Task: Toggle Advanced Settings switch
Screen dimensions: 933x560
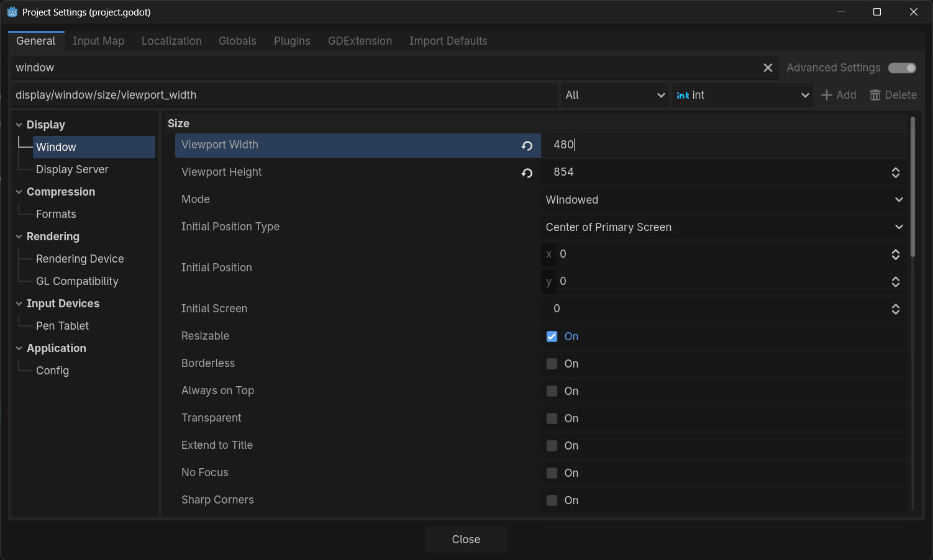Action: click(902, 68)
